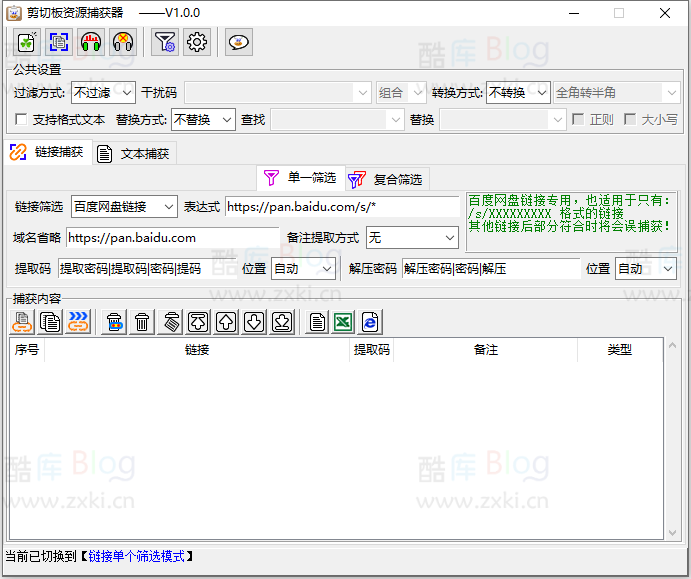Click the blue arrows chain-link icon

point(78,322)
